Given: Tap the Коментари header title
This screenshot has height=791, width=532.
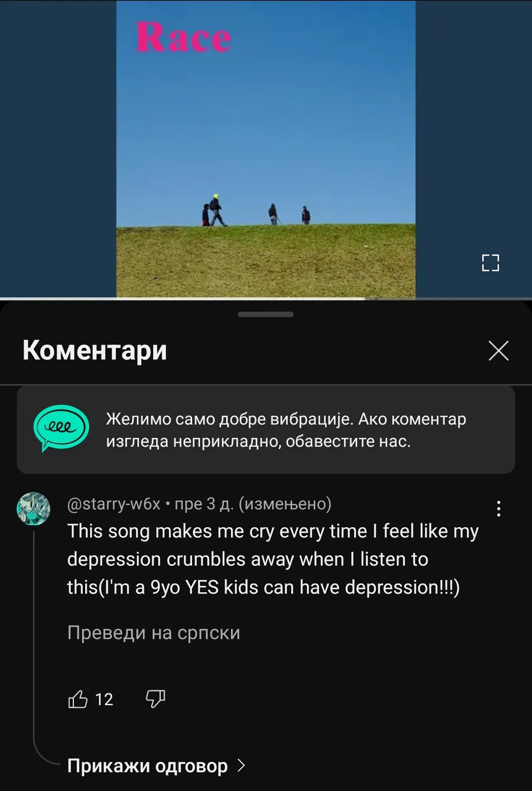Looking at the screenshot, I should (x=95, y=350).
